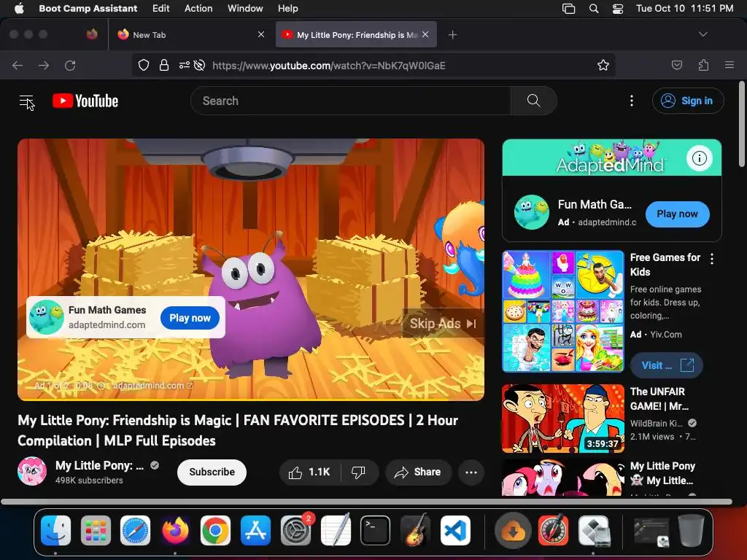The image size is (747, 560).
Task: Go to YouTube home via logo
Action: tap(85, 101)
